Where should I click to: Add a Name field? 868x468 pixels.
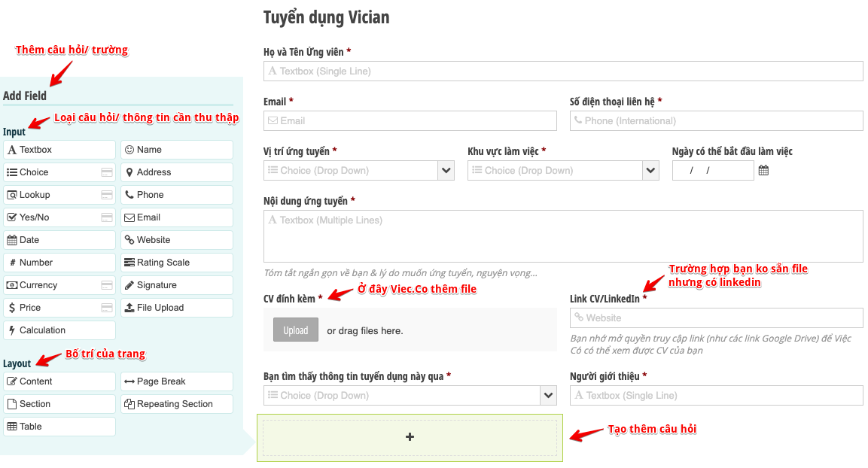[x=177, y=150]
